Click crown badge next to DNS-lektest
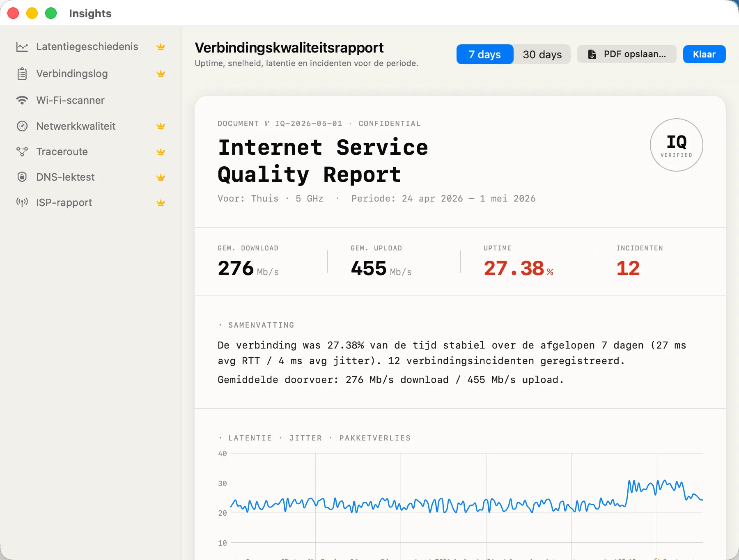The height and width of the screenshot is (560, 739). click(x=161, y=177)
